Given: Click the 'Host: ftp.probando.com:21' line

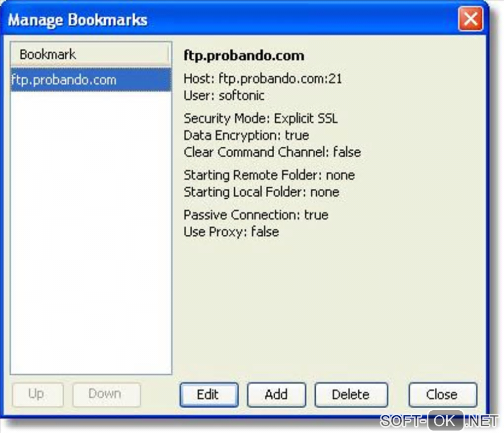Looking at the screenshot, I should tap(262, 79).
